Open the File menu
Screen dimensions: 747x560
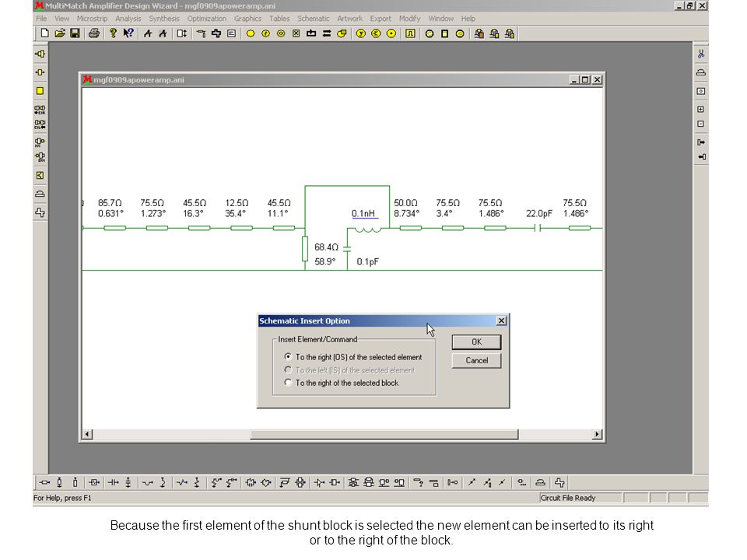coord(41,19)
